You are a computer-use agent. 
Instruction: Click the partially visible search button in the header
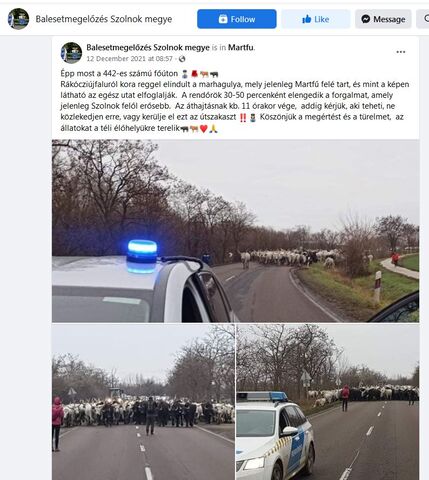coord(423,19)
